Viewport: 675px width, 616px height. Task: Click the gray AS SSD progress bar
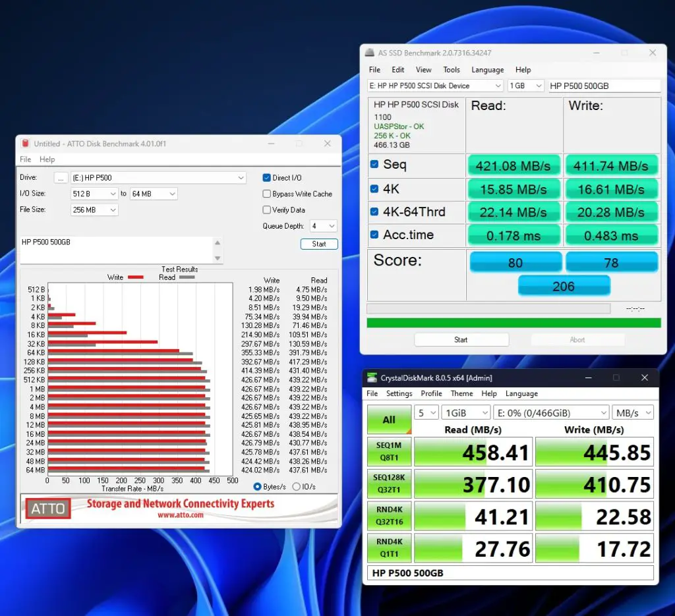[x=488, y=308]
